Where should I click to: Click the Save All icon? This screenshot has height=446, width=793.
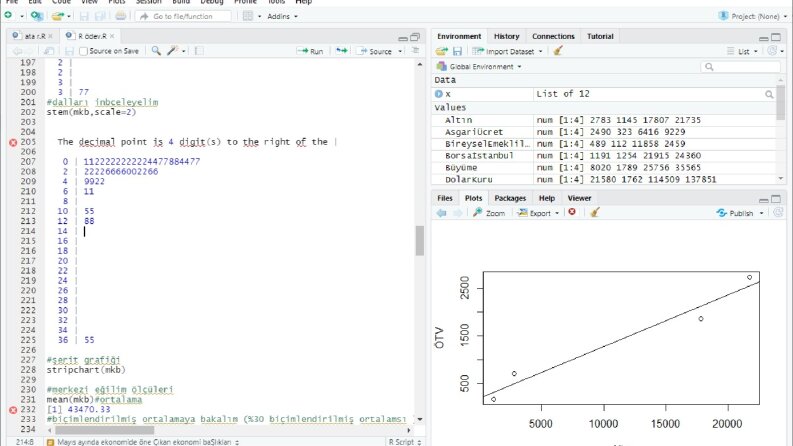(x=100, y=16)
